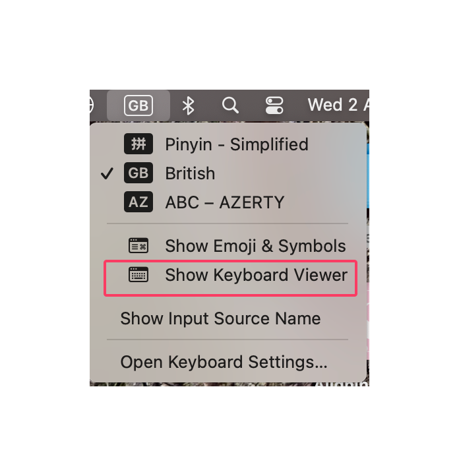
Task: Click the date and time in menu bar
Action: pos(338,105)
